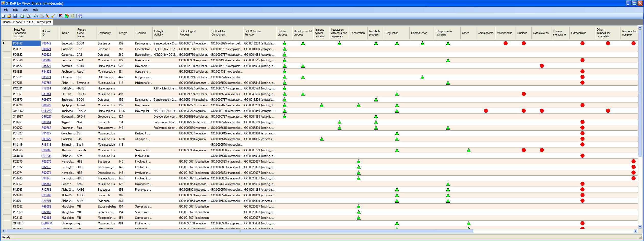Click the red Chromosome circle in Q9H2K2 row
Image resolution: width=644 pixels, height=241 pixels.
click(486, 111)
